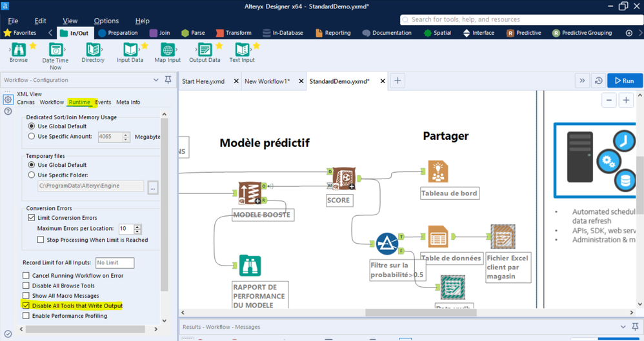Open the workflow configuration gear icon
Viewport: 644px width, 341px height.
[8, 99]
